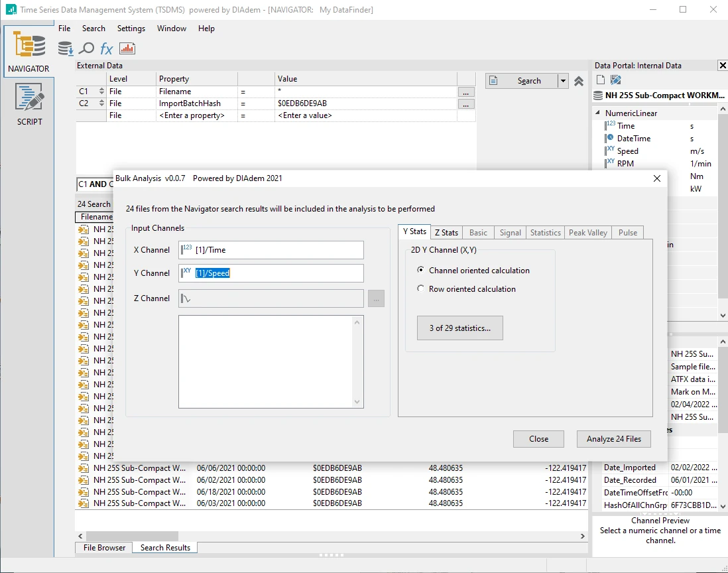Click the magnifier search toolbar icon
Image resolution: width=728 pixels, height=573 pixels.
click(x=86, y=48)
